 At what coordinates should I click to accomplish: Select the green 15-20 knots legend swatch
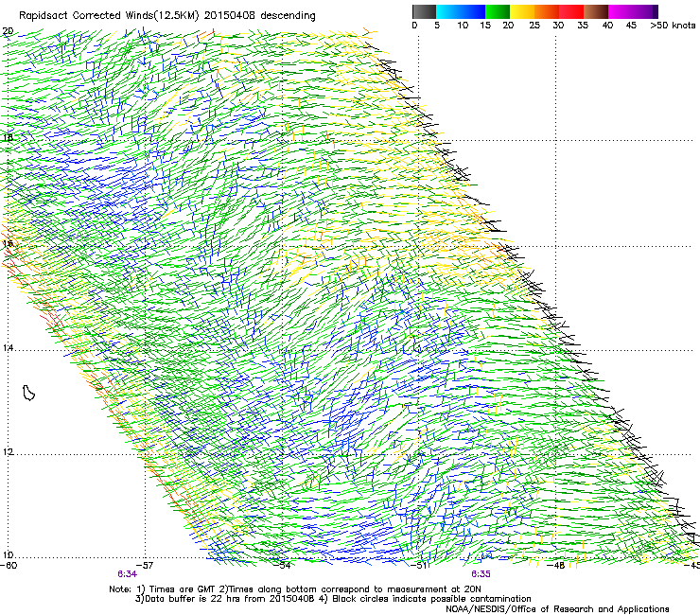(x=498, y=11)
